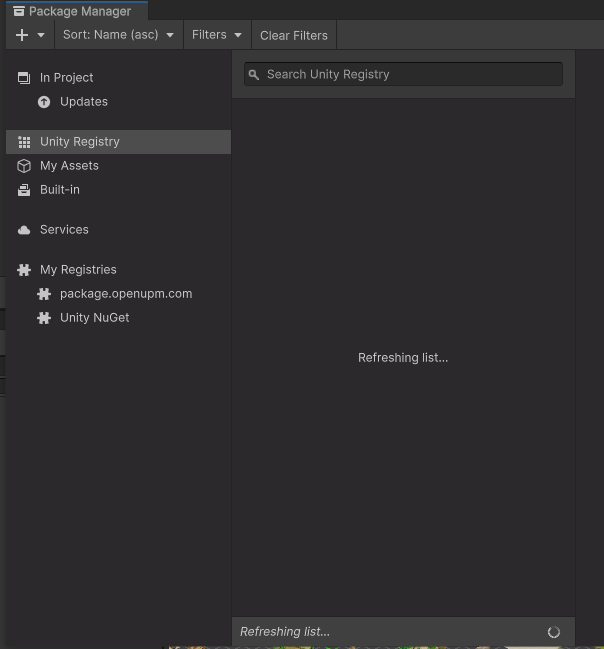Click the Unity Registry grid icon
The width and height of the screenshot is (604, 649).
(x=24, y=142)
